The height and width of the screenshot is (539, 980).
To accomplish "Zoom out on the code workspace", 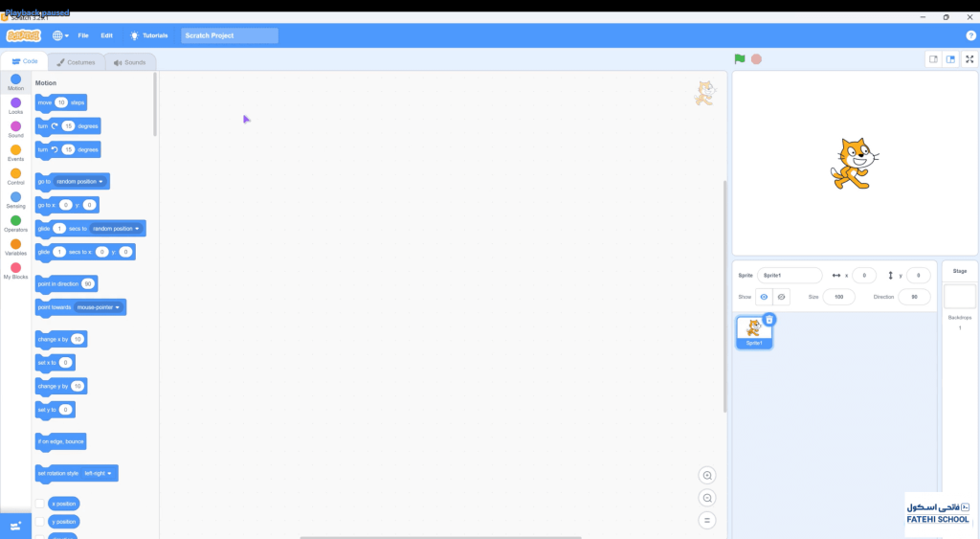I will point(707,498).
